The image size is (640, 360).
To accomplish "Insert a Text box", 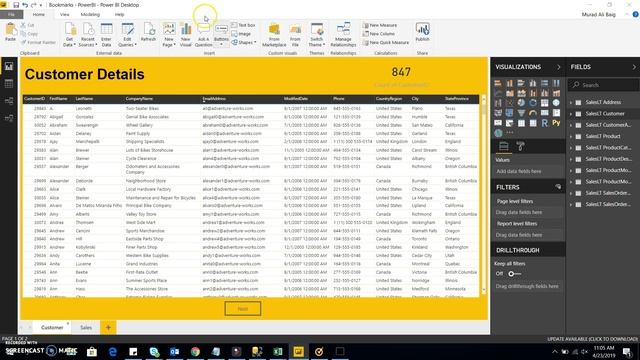I will (243, 25).
